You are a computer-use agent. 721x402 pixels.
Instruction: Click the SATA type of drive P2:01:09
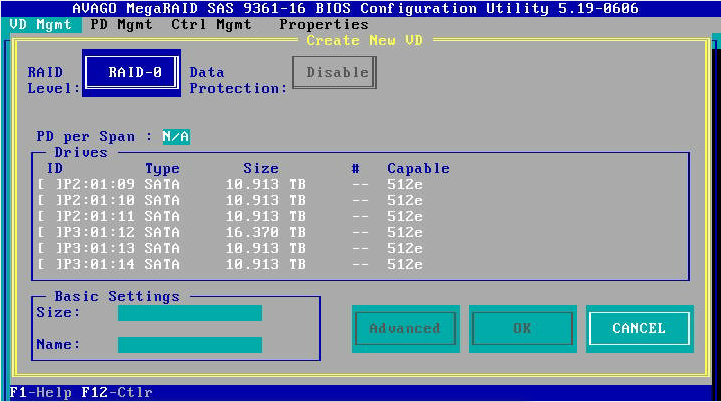coord(162,184)
